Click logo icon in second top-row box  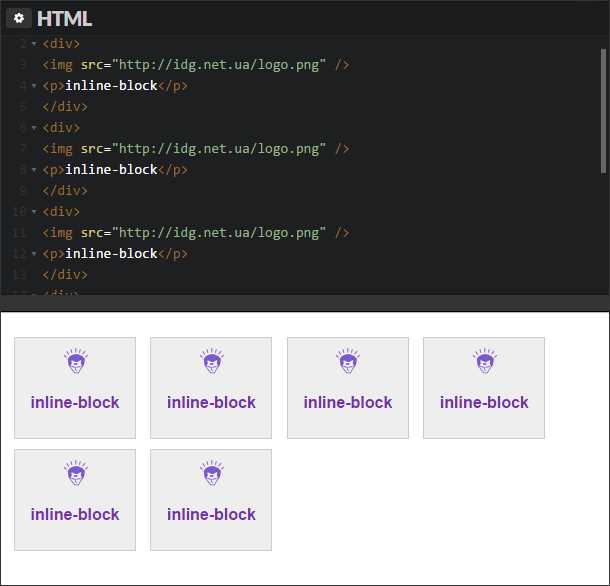212,361
